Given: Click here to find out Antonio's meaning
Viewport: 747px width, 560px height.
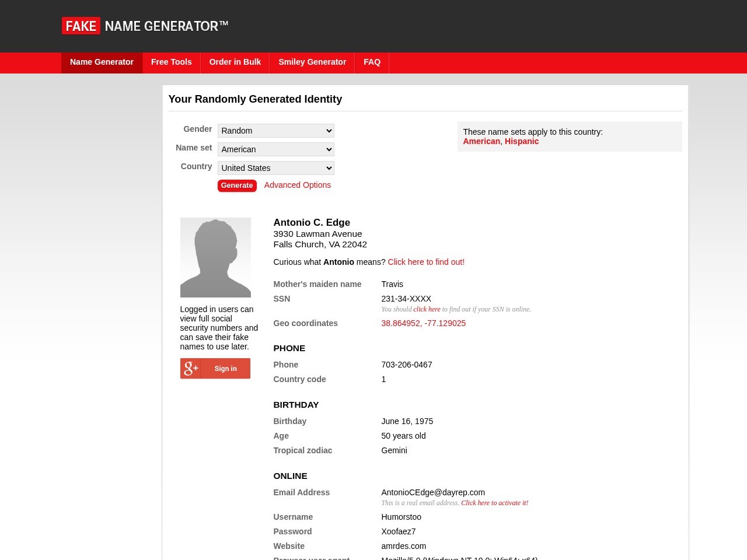Looking at the screenshot, I should (426, 262).
